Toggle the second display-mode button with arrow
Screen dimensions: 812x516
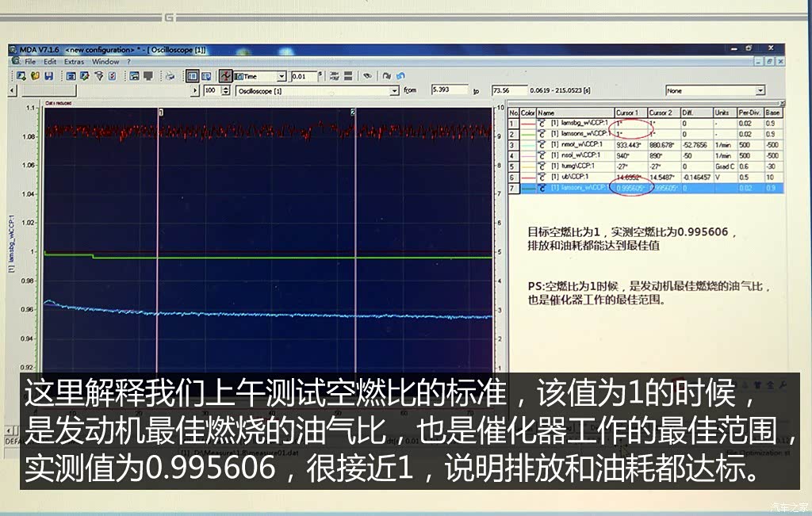tap(205, 76)
